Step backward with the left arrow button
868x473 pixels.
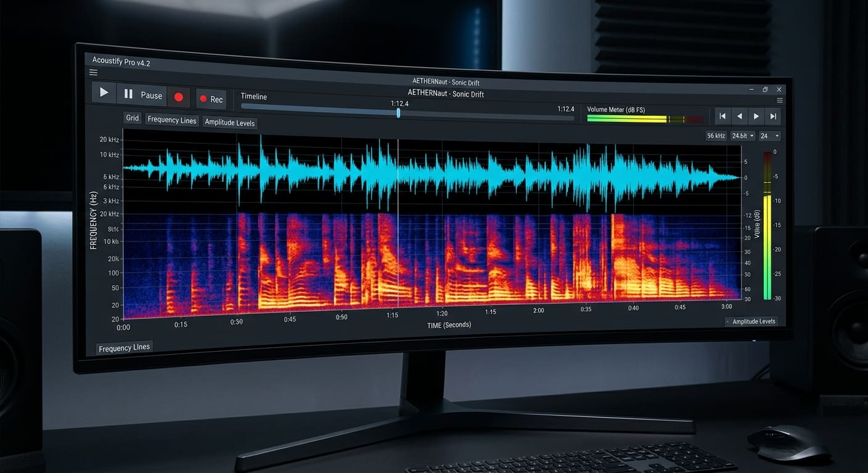click(x=739, y=116)
